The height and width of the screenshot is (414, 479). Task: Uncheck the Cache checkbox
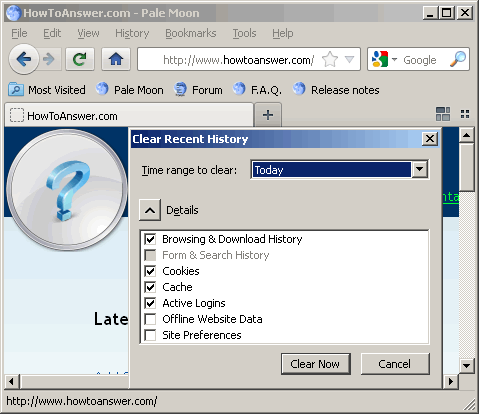(150, 287)
